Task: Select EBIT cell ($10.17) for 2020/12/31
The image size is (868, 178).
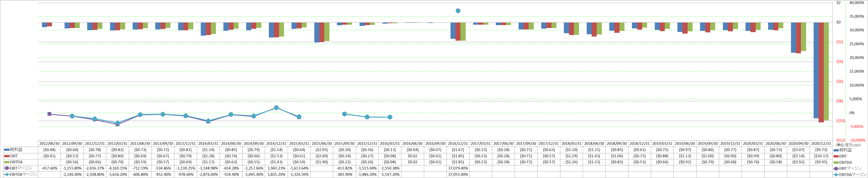Action: pyautogui.click(x=821, y=156)
